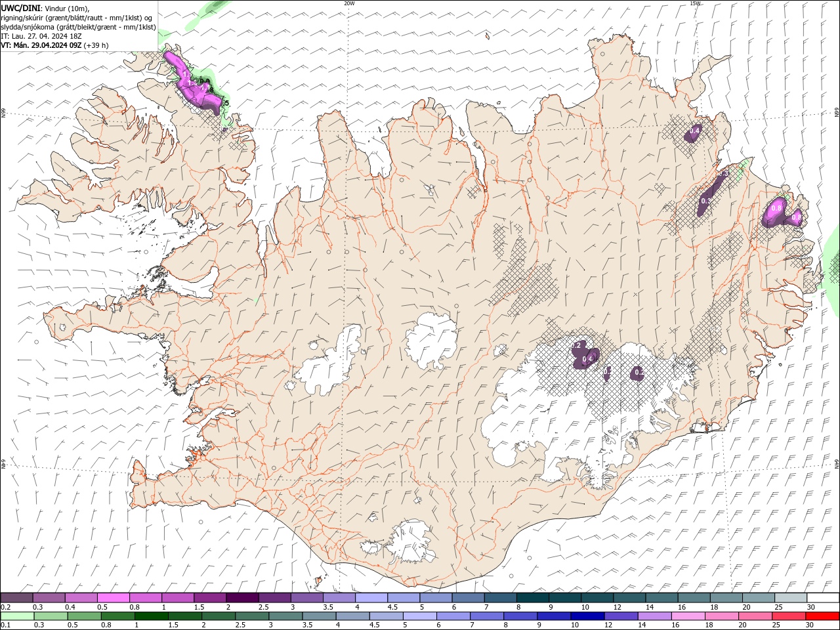Pick the red-pink 25 swatch in lower legend
The height and width of the screenshot is (630, 840).
(789, 616)
